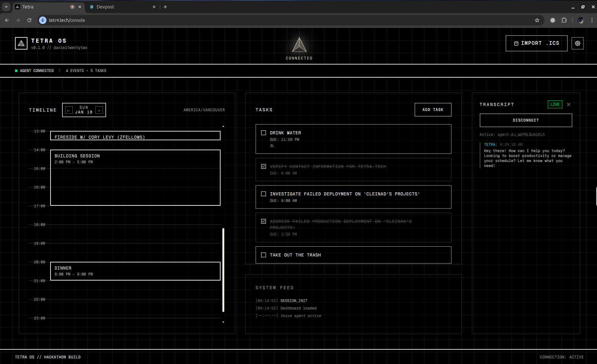Click the timeline vertical scrollbar thumb
Screen dimensions: 597x364
223,270
